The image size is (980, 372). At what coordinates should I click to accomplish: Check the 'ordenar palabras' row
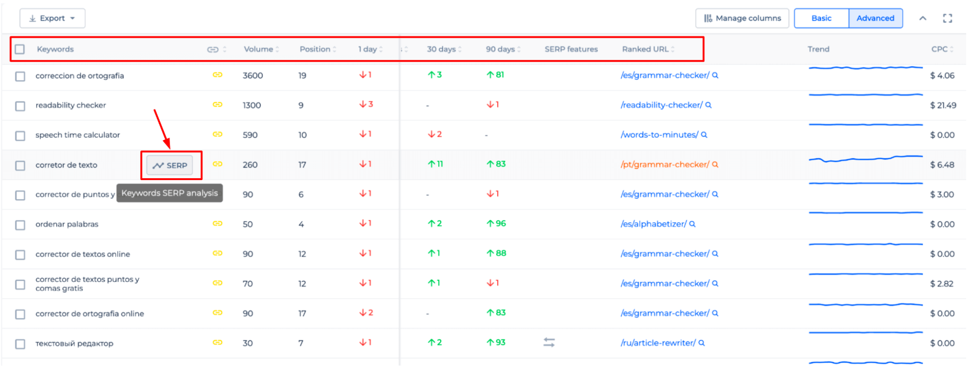click(x=20, y=225)
